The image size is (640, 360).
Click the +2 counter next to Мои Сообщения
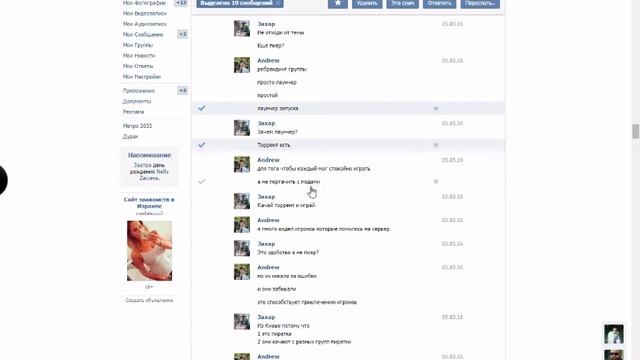click(x=182, y=34)
